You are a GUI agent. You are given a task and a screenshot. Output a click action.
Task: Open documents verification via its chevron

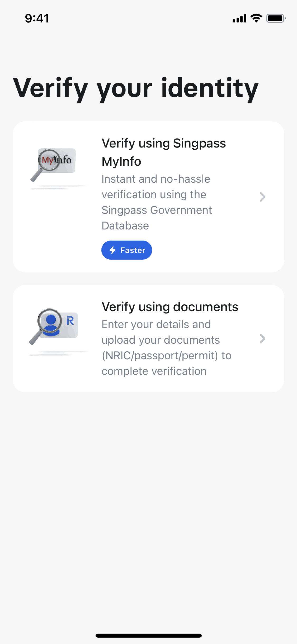262,339
